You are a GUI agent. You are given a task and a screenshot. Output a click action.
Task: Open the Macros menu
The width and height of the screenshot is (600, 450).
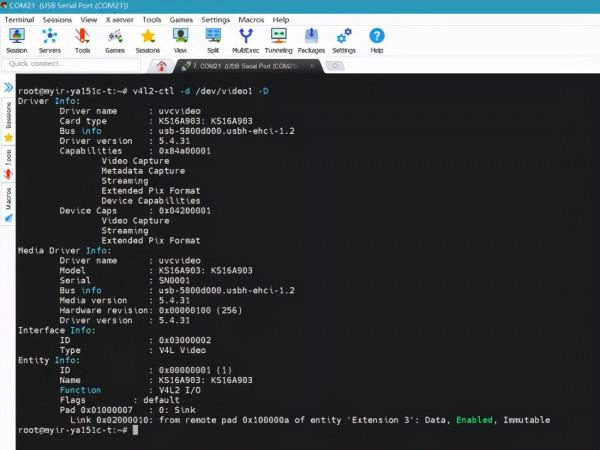click(251, 20)
